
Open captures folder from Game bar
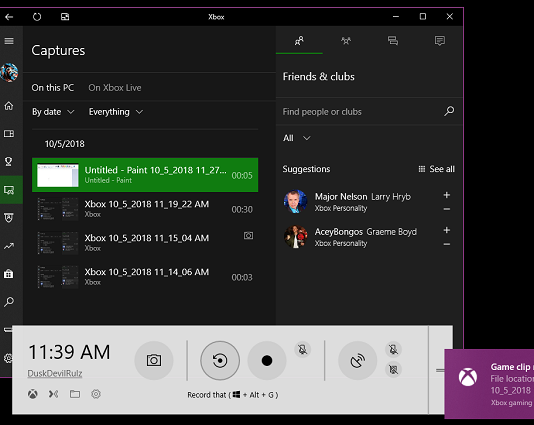coord(75,394)
